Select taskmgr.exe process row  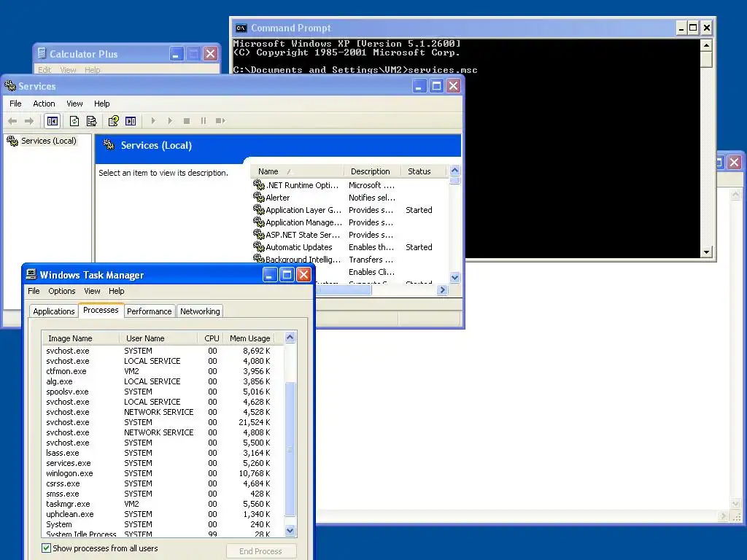[x=163, y=504]
